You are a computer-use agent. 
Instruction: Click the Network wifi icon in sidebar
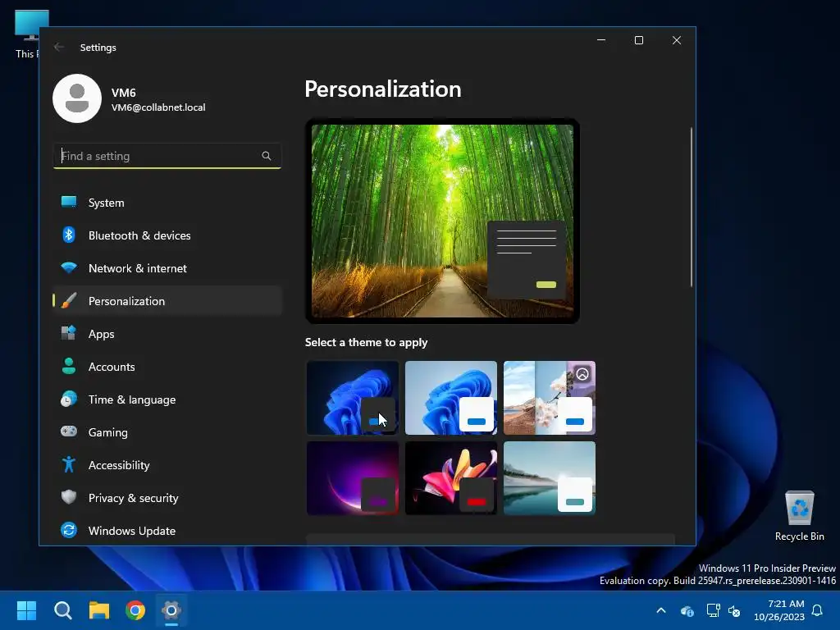[x=69, y=268]
